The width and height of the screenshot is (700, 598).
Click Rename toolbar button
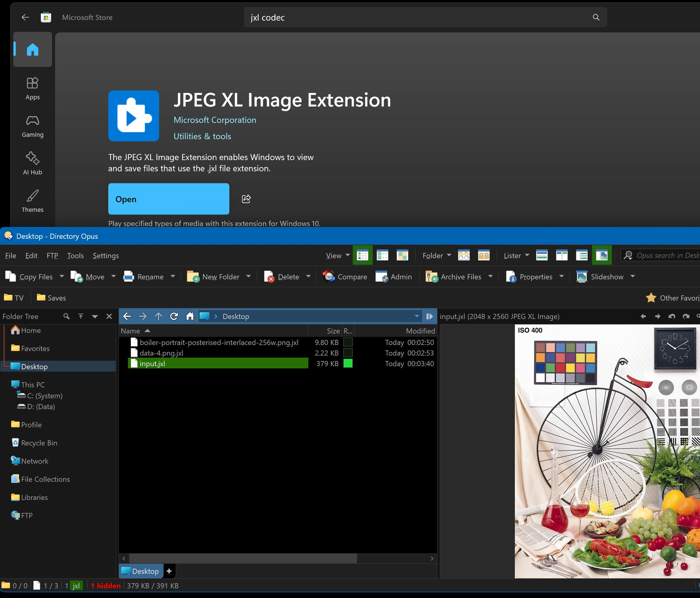144,277
